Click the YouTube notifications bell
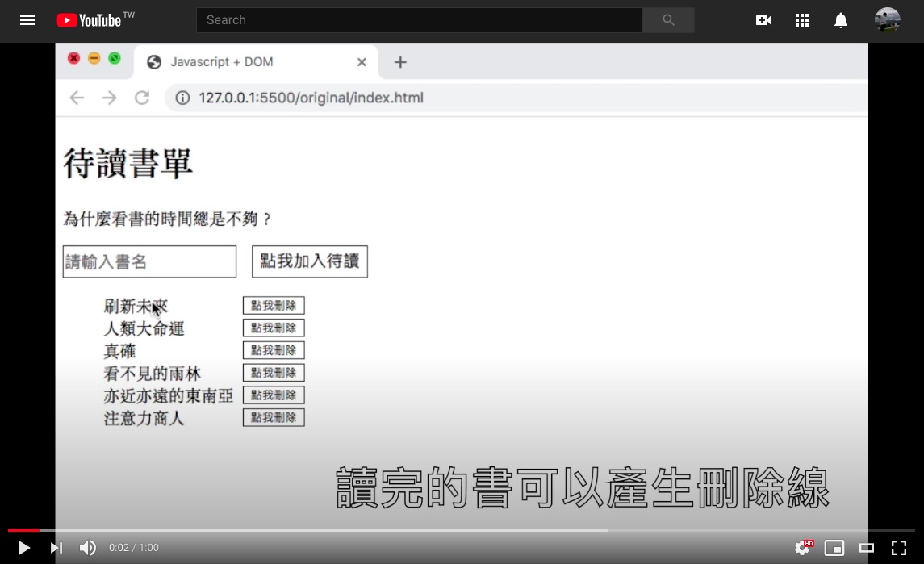Viewport: 924px width, 564px height. point(840,20)
